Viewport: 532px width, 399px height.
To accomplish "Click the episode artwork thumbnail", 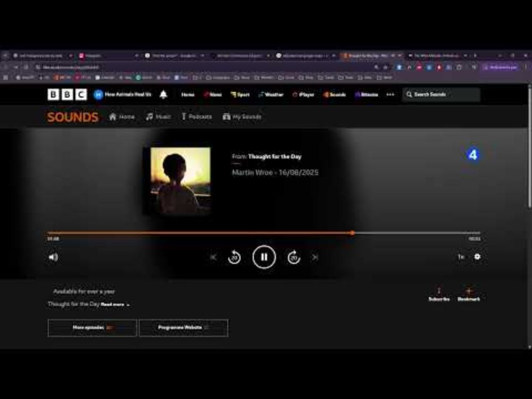I will click(x=180, y=180).
